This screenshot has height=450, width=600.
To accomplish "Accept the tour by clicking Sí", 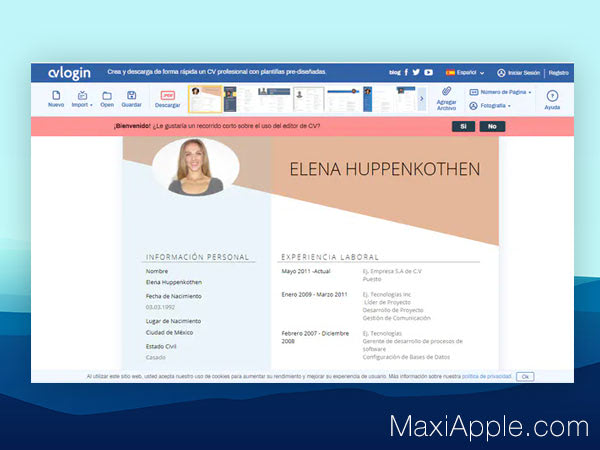I will [463, 126].
